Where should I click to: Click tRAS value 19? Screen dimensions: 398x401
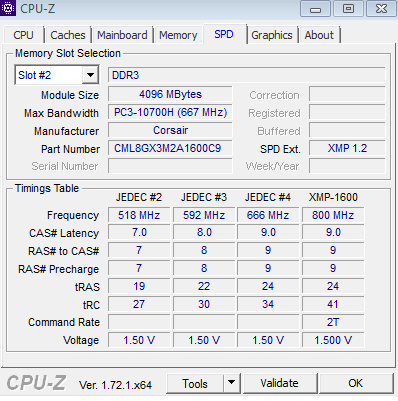point(139,286)
